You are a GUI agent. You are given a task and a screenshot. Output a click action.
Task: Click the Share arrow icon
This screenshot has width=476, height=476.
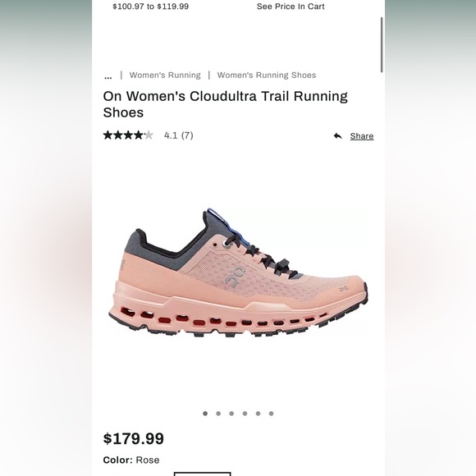[x=337, y=136]
